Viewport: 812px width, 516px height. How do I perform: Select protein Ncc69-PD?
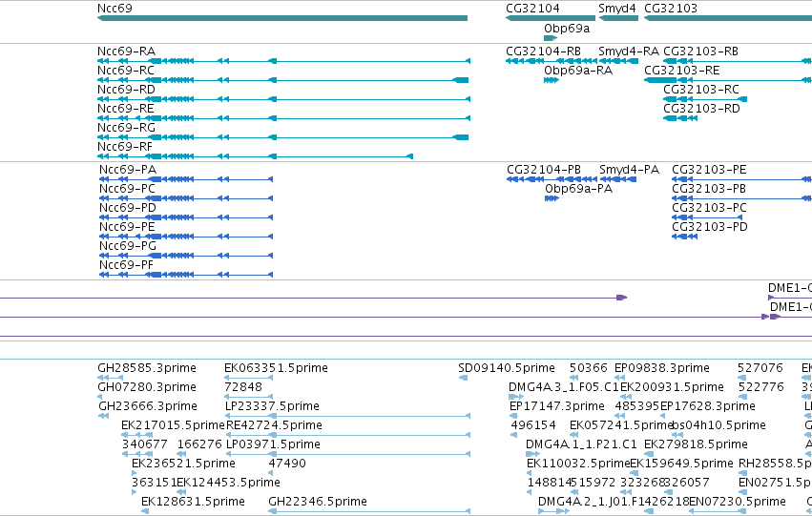click(x=186, y=217)
